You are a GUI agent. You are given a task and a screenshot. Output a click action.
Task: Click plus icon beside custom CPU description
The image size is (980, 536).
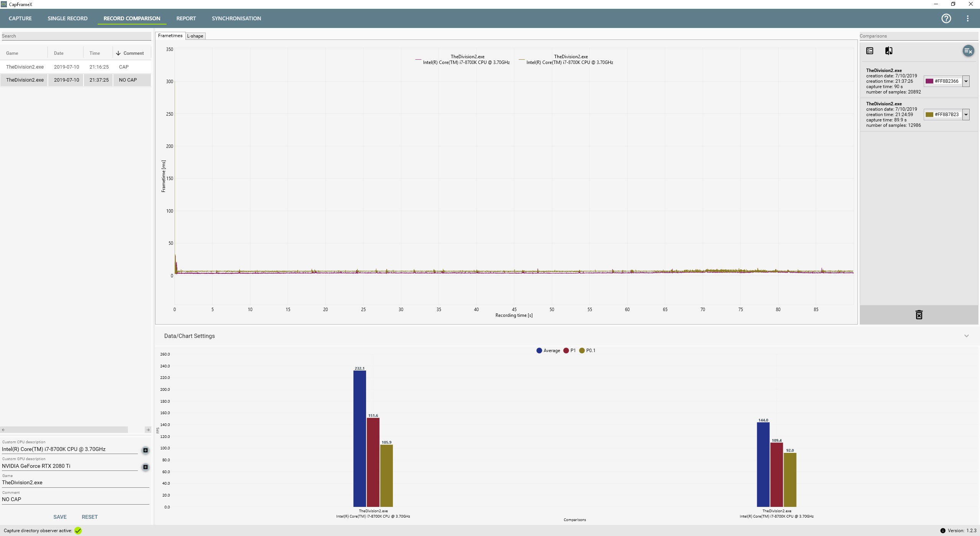click(146, 450)
